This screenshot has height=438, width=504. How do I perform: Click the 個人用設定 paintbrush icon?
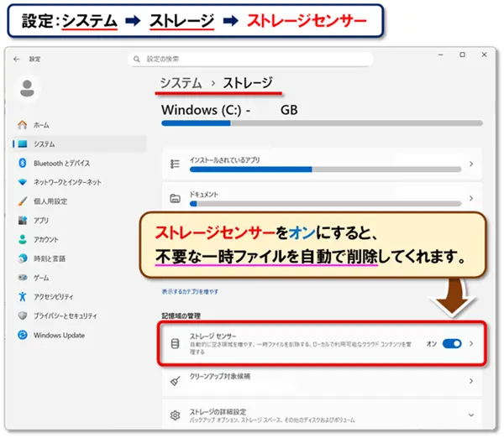coord(22,201)
